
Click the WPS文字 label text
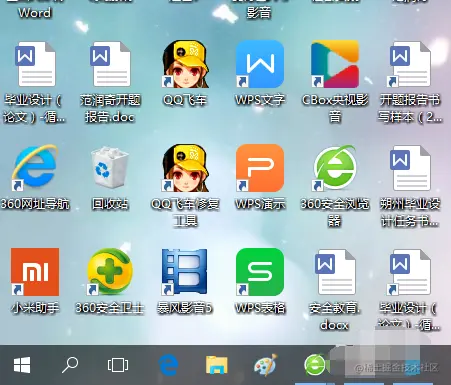pyautogui.click(x=260, y=100)
